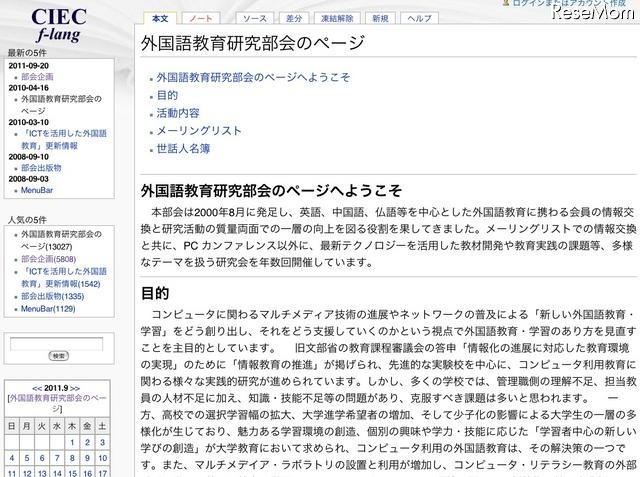Open 「ICTを活用した外国語教育」更新情報 in latest list
This screenshot has height=477, width=640.
click(x=64, y=140)
